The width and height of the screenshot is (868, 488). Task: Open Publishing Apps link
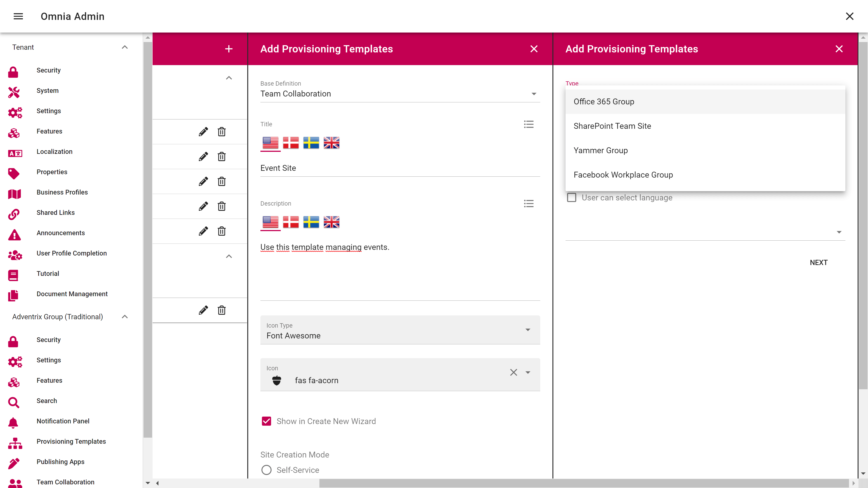pos(60,462)
